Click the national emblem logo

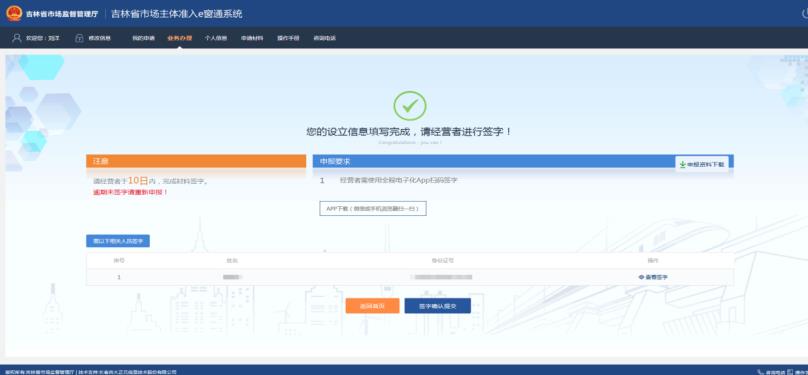tap(14, 13)
